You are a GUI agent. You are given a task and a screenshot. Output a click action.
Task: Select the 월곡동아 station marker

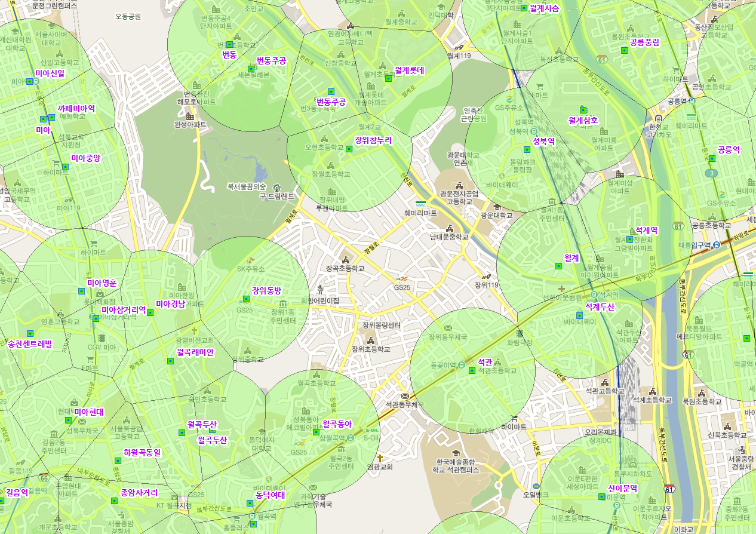[316, 432]
